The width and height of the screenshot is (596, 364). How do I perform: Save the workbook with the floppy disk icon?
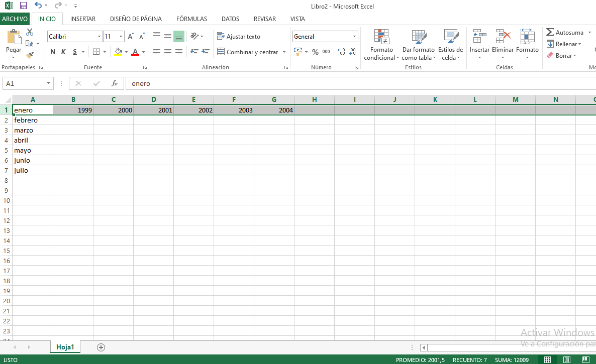click(x=24, y=6)
